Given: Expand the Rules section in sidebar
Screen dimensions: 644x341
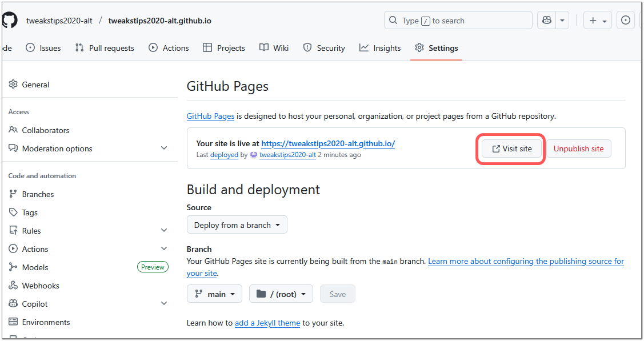Looking at the screenshot, I should pos(165,230).
